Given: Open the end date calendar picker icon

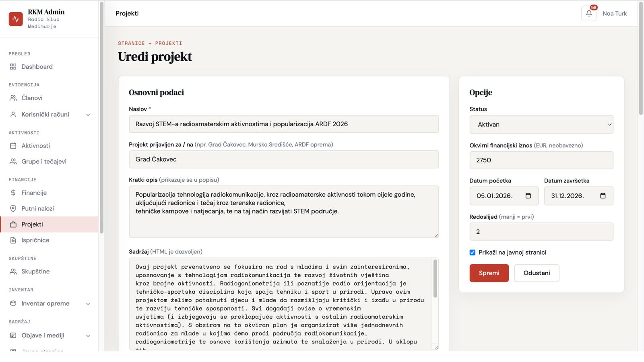Looking at the screenshot, I should [603, 196].
